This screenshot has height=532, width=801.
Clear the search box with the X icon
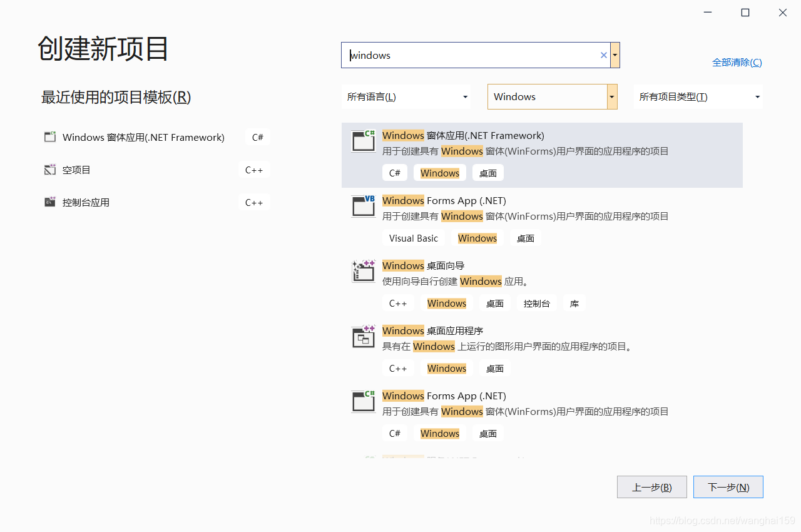tap(604, 55)
